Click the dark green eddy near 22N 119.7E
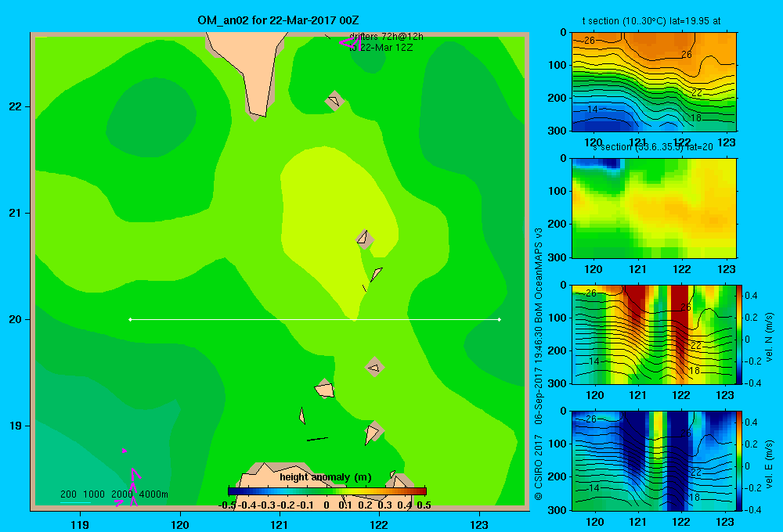This screenshot has width=783, height=532. click(x=151, y=117)
